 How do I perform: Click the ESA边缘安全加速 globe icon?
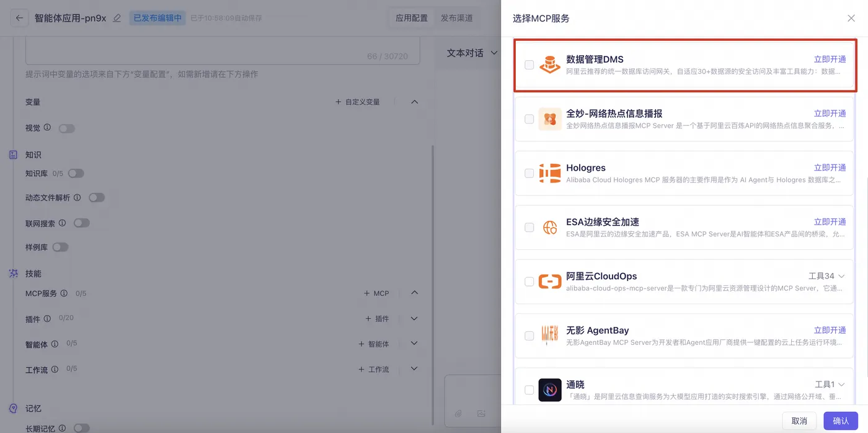550,228
